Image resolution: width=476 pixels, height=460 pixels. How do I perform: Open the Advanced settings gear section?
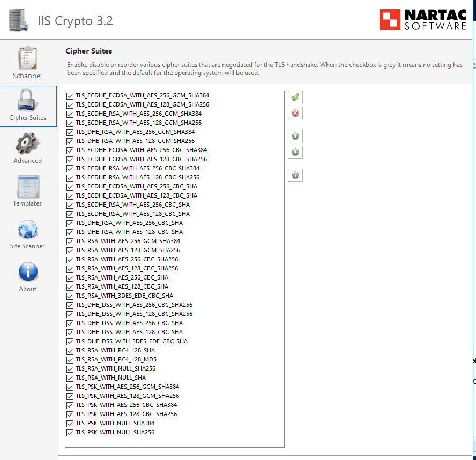point(27,148)
